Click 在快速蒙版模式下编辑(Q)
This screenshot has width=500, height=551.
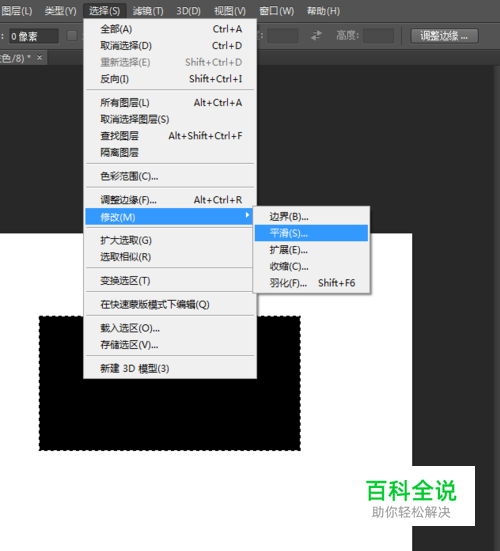pos(170,304)
